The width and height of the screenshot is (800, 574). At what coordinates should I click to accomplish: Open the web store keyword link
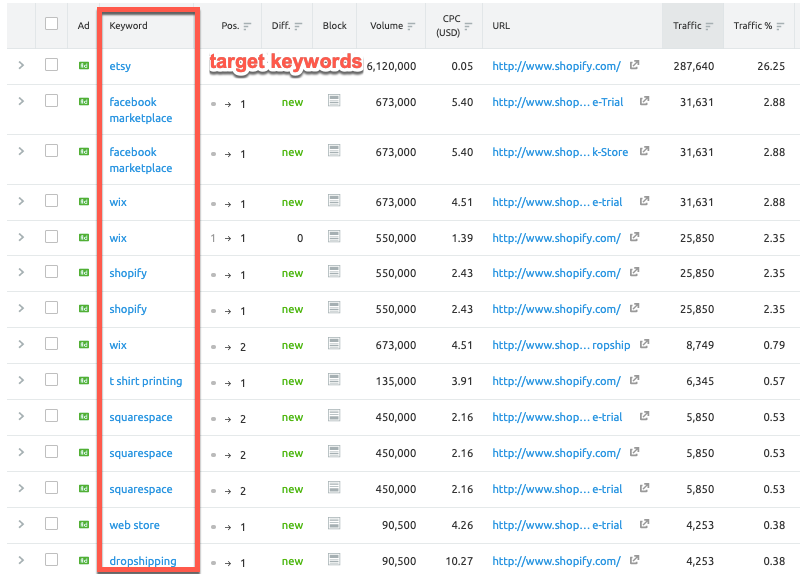[x=134, y=525]
